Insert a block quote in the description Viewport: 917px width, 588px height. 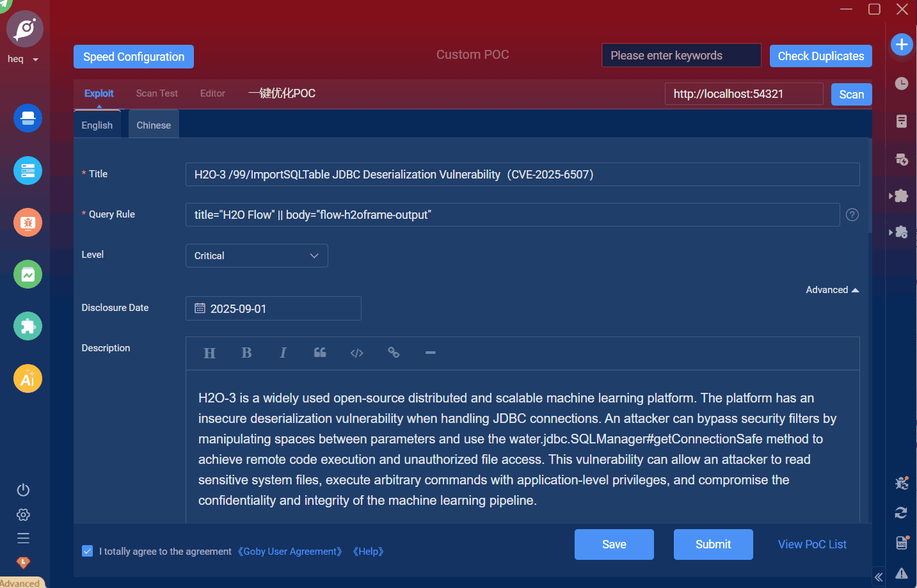[x=320, y=353]
